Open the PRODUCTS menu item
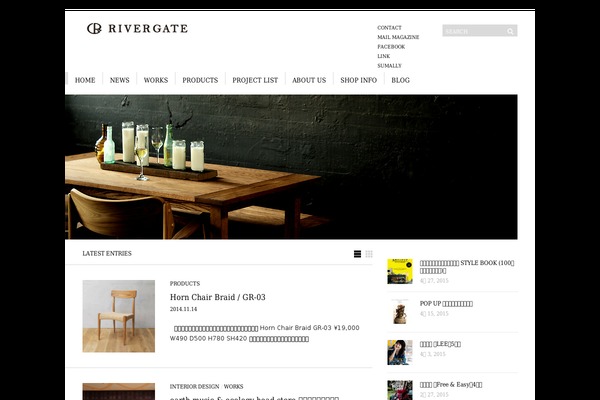 pos(200,80)
